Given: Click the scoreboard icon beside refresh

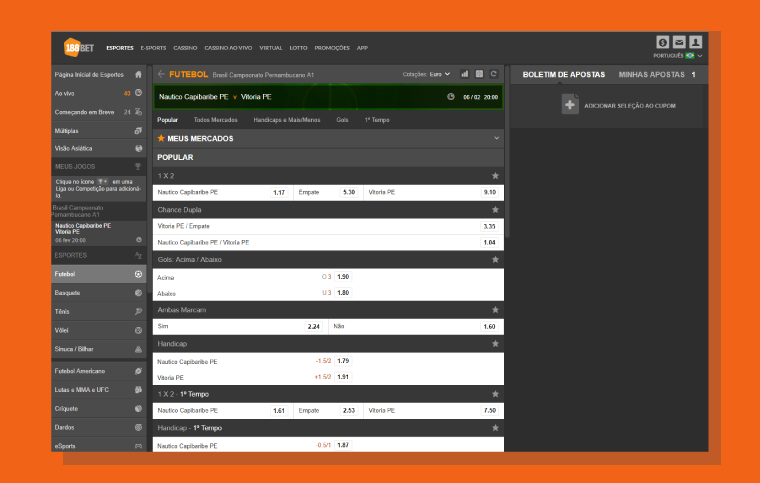Looking at the screenshot, I should point(479,74).
